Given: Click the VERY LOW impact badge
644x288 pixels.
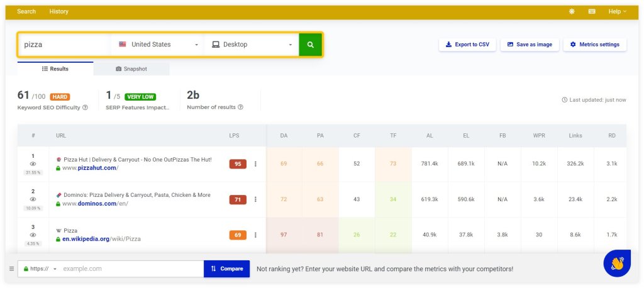Looking at the screenshot, I should [x=140, y=97].
